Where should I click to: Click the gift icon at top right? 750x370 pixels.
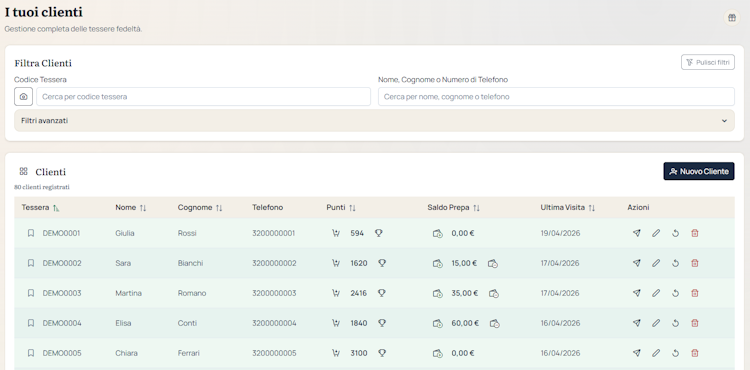coord(731,18)
